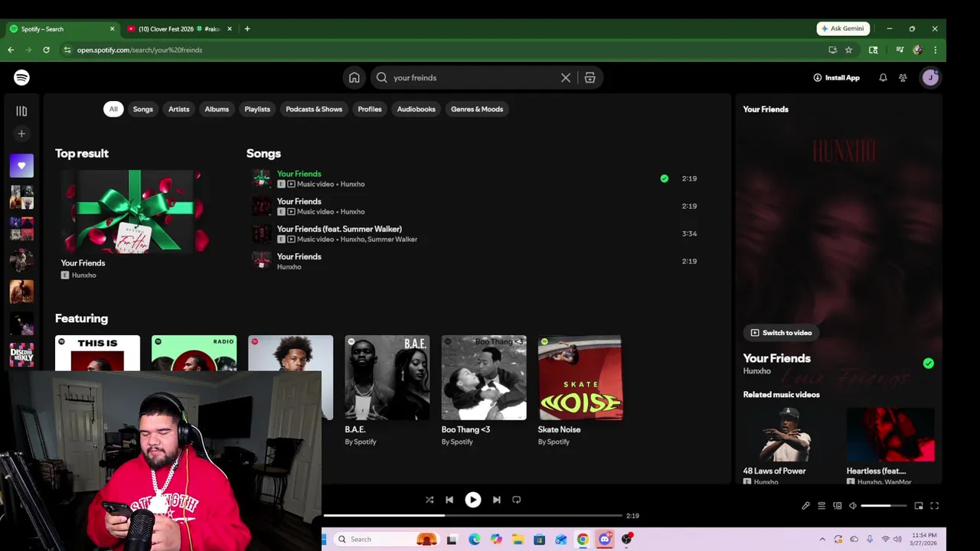Viewport: 980px width, 551px height.
Task: Open the Spotify profile avatar 'J' menu
Action: tap(930, 77)
